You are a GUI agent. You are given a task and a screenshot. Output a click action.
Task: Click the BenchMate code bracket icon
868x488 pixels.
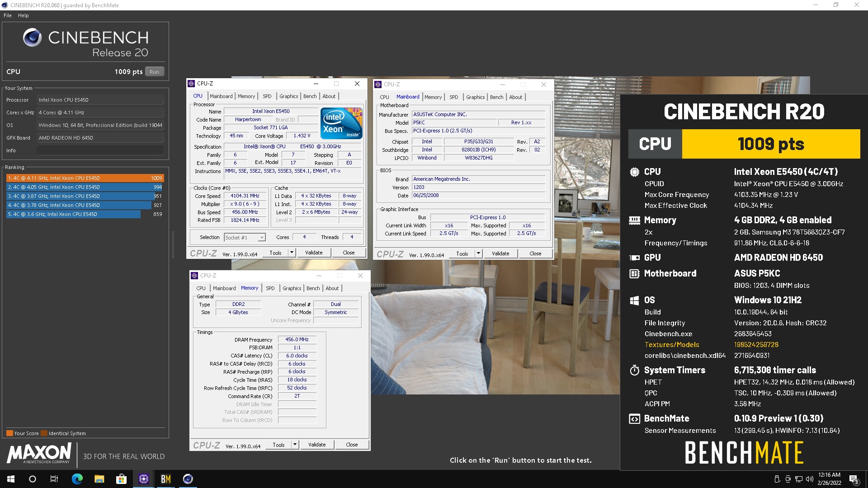[634, 418]
